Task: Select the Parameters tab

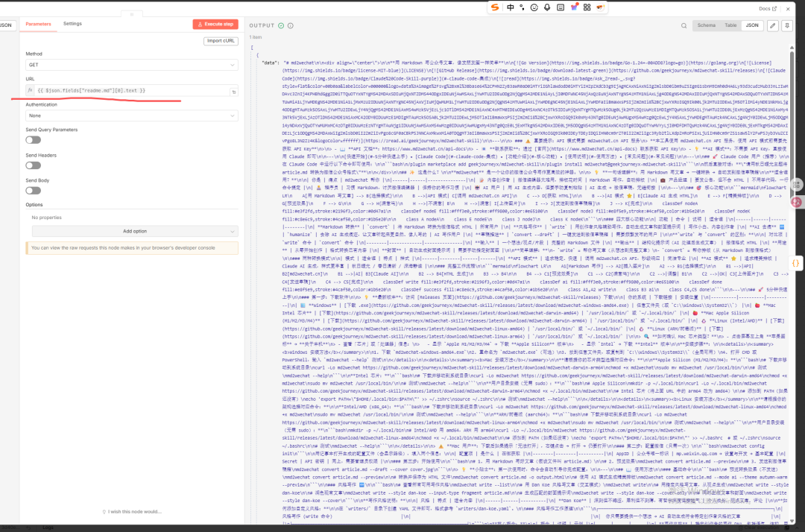Action: coord(38,24)
